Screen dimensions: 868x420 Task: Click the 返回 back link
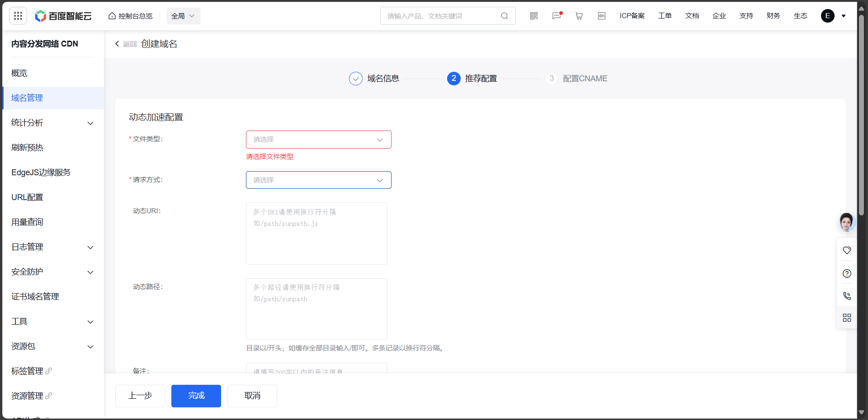click(x=126, y=44)
